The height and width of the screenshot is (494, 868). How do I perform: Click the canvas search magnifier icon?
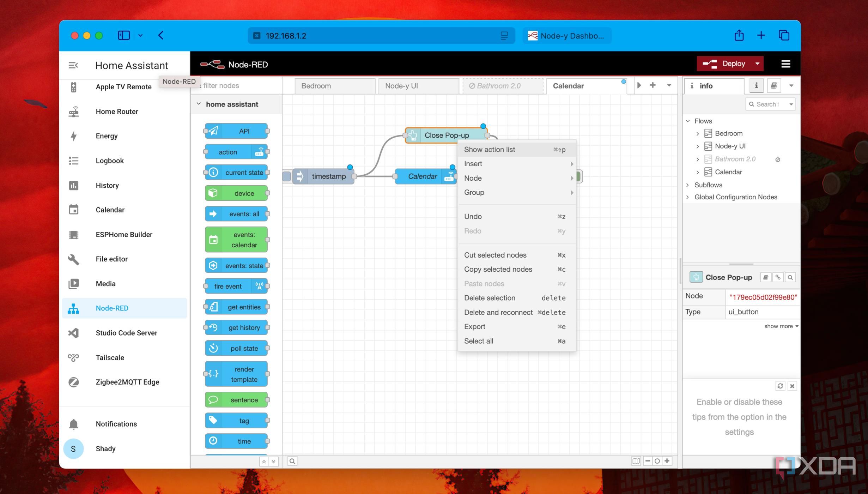(x=292, y=461)
